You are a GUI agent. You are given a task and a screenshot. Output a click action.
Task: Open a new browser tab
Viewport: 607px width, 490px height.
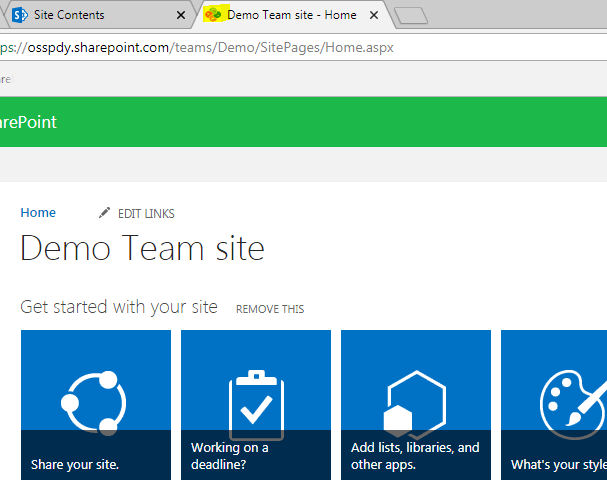click(x=411, y=15)
